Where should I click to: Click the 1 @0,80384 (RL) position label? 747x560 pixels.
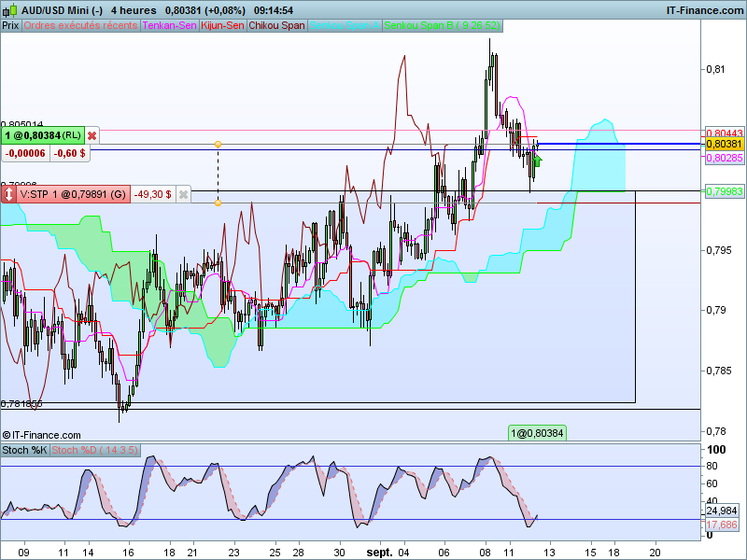point(43,135)
